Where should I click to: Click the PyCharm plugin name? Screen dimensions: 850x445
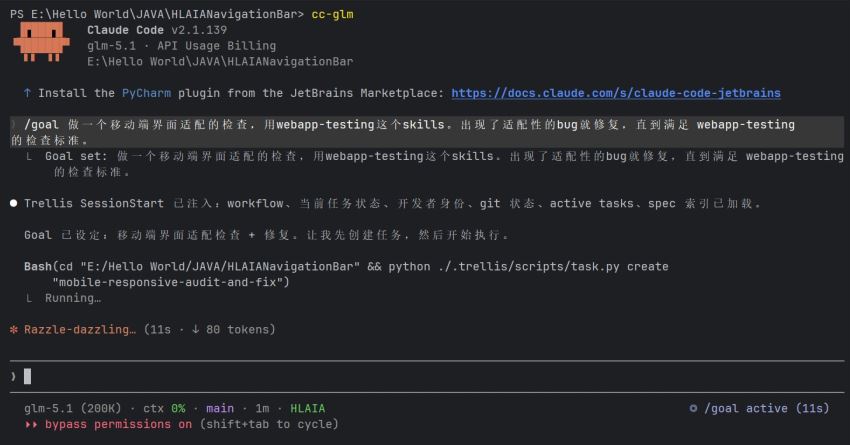[x=146, y=93]
